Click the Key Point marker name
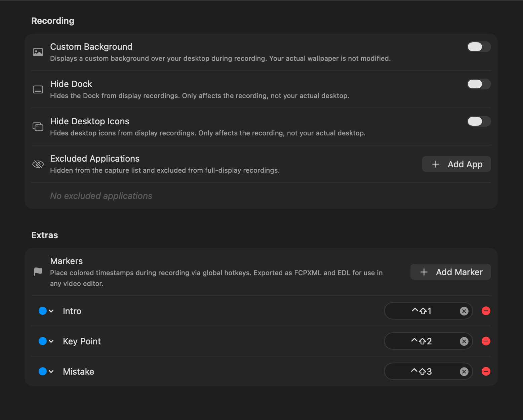523x420 pixels. 82,341
